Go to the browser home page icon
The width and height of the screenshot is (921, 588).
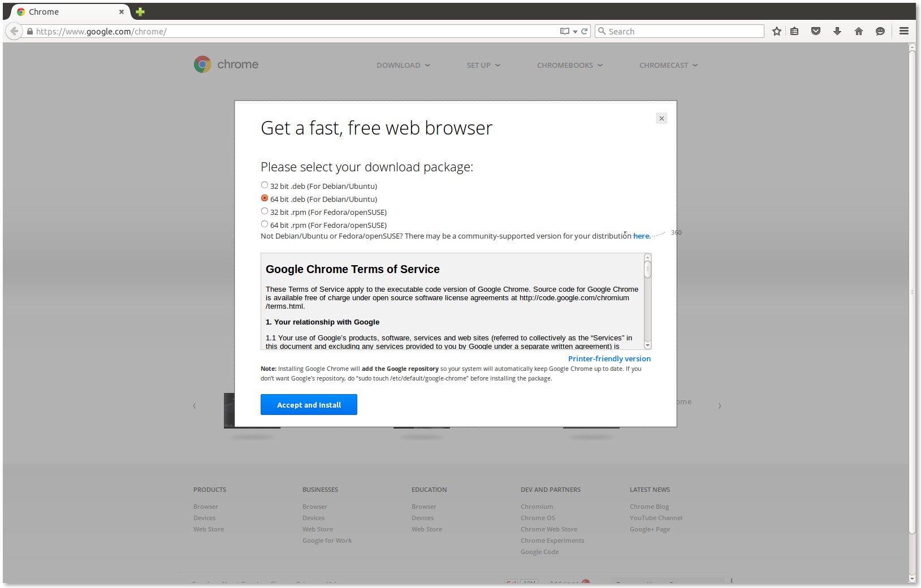coord(858,31)
